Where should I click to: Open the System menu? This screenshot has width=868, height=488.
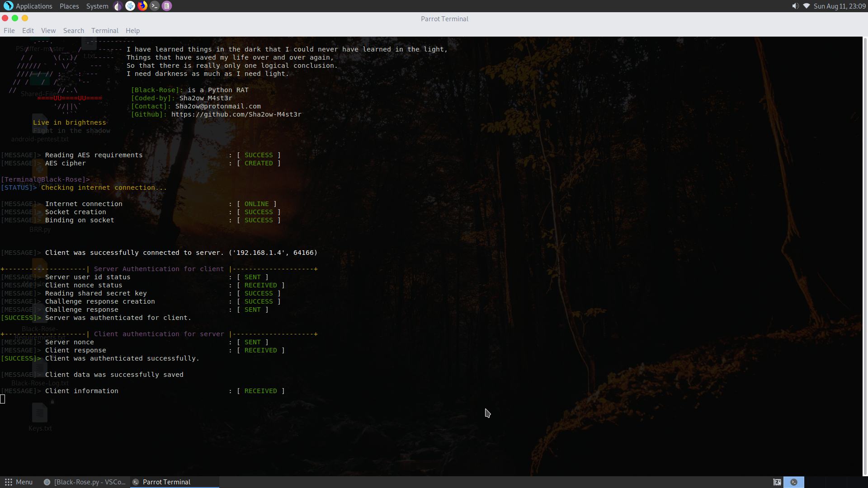click(97, 6)
